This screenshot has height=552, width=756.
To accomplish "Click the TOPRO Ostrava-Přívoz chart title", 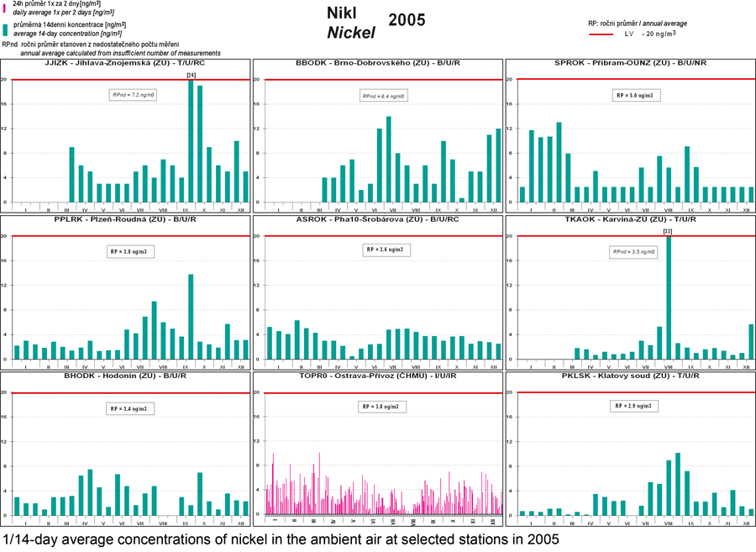I will tap(377, 376).
